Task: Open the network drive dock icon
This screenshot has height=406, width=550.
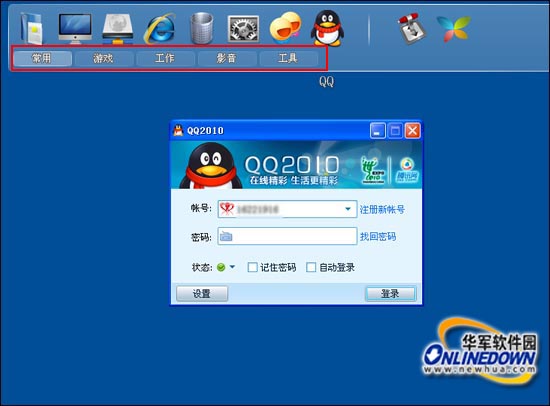Action: 118,29
